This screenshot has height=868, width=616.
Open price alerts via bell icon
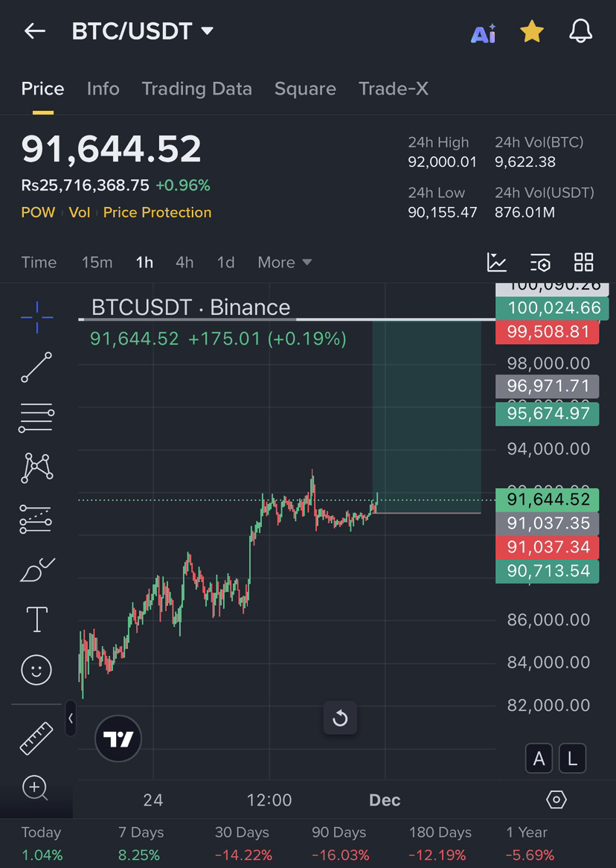pos(580,31)
